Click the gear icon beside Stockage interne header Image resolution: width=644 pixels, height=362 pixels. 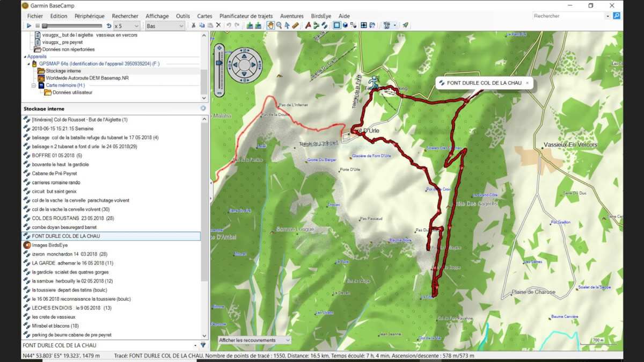(203, 108)
